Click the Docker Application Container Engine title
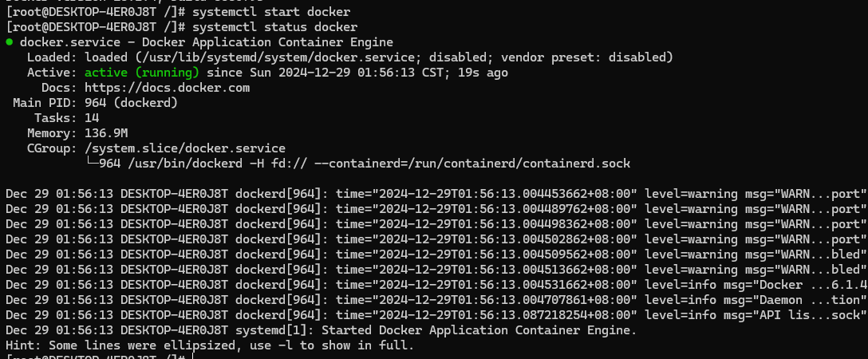Image resolution: width=868 pixels, height=359 pixels. [262, 42]
